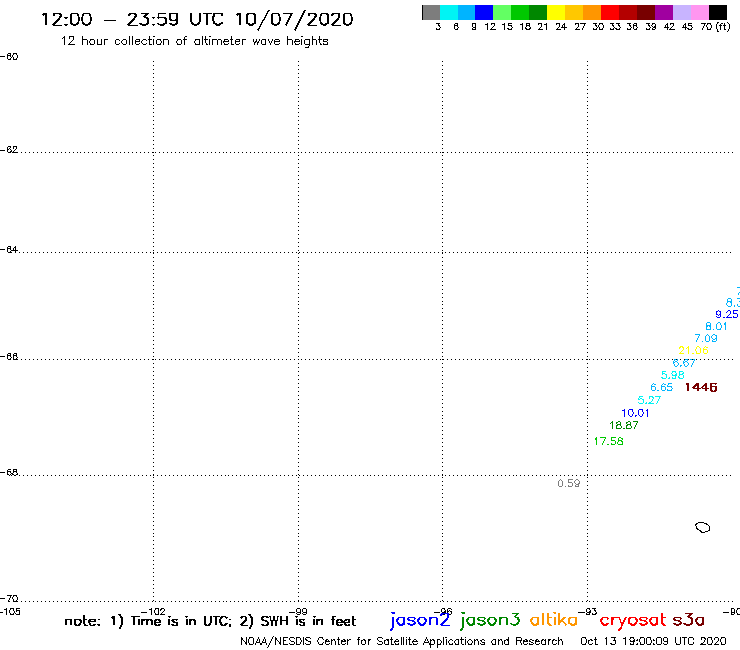Pick the -70 latitude axis label
This screenshot has width=740, height=650.
pos(9,599)
